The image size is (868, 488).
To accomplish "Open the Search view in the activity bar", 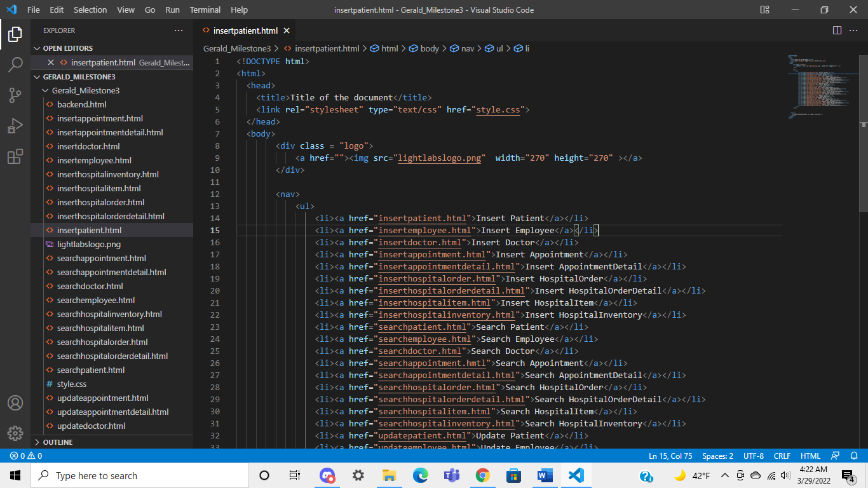I will [15, 64].
